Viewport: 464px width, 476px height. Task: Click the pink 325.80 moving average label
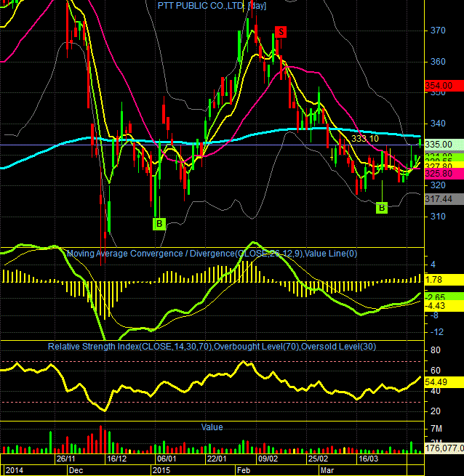click(444, 174)
